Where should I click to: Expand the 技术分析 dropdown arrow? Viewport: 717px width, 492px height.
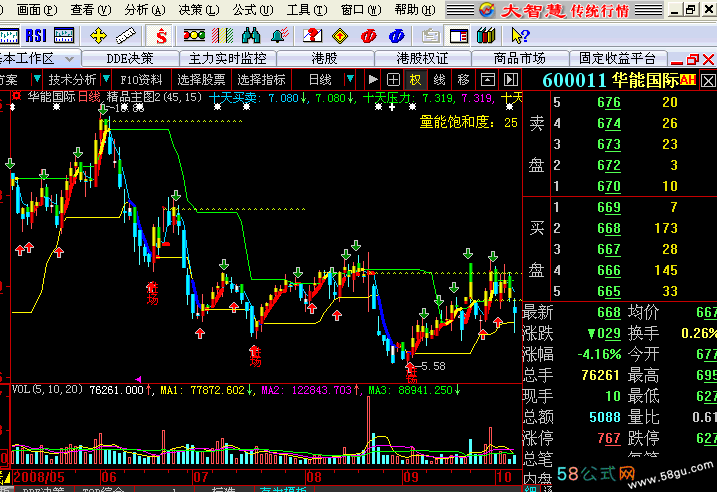click(x=106, y=79)
